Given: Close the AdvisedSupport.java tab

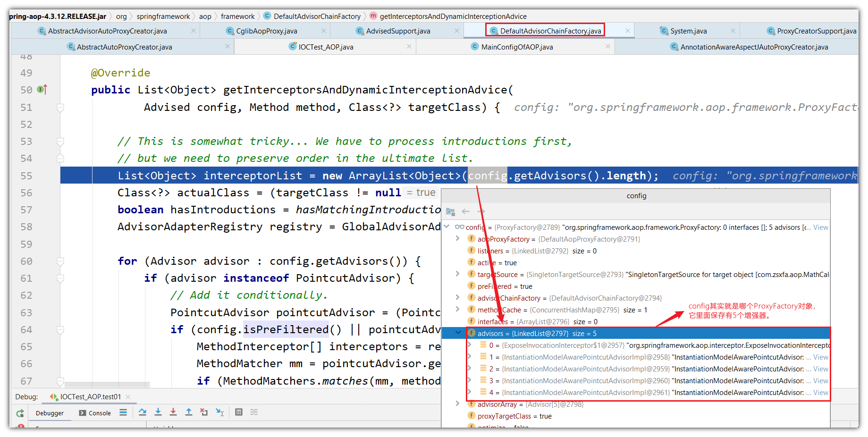Looking at the screenshot, I should tap(457, 31).
